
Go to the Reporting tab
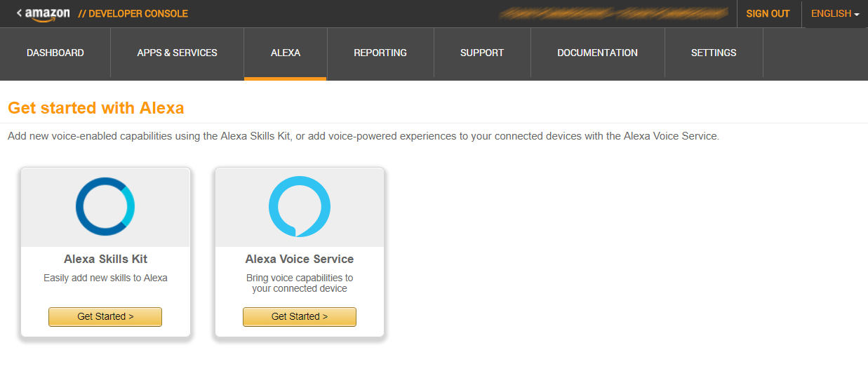pos(380,53)
